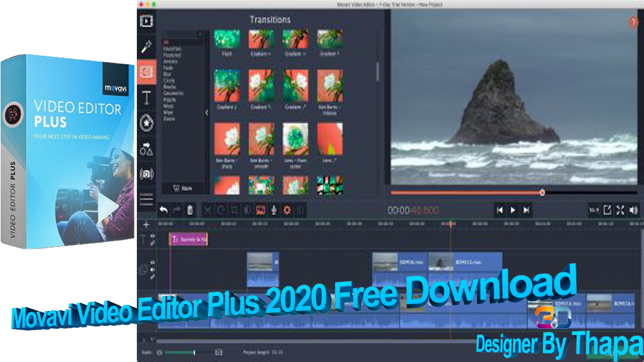Click the 00:00:40.000 timecode display
The image size is (644, 362).
(x=413, y=210)
